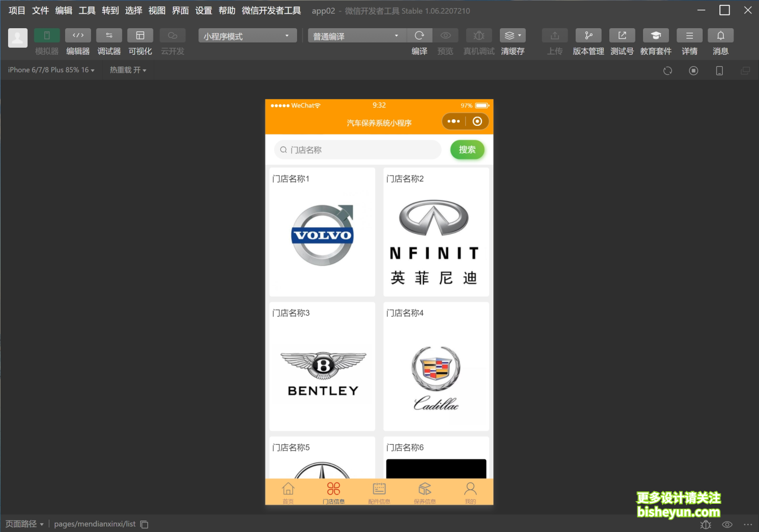Viewport: 759px width, 532px height.
Task: Select the 我的 profile tab
Action: coord(470,492)
